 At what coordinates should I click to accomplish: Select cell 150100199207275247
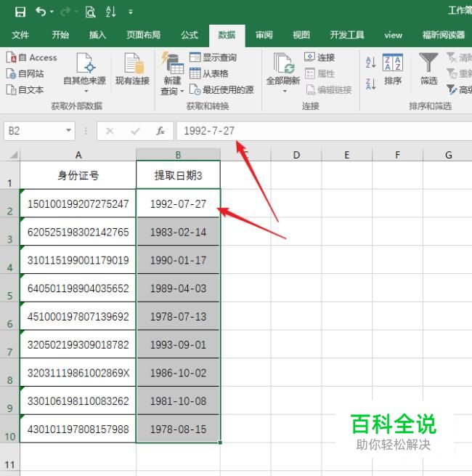(x=78, y=203)
